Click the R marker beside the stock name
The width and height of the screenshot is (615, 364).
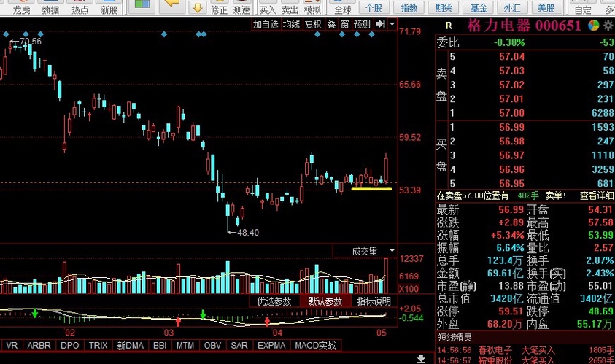click(x=449, y=26)
